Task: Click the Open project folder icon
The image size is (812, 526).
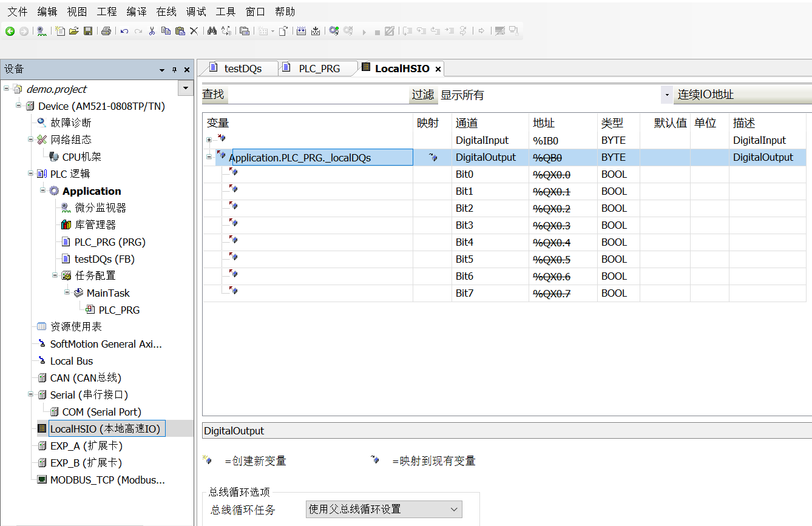Action: click(x=74, y=31)
